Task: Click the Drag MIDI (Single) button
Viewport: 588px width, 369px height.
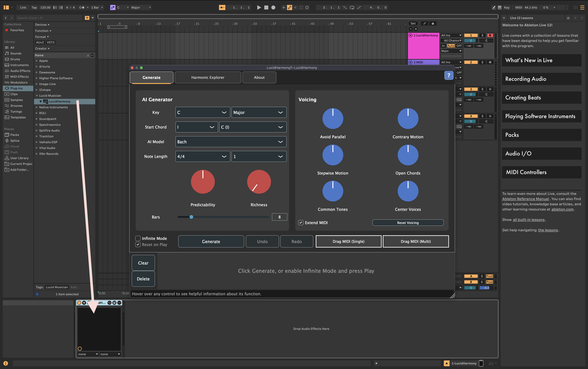Action: (x=349, y=241)
